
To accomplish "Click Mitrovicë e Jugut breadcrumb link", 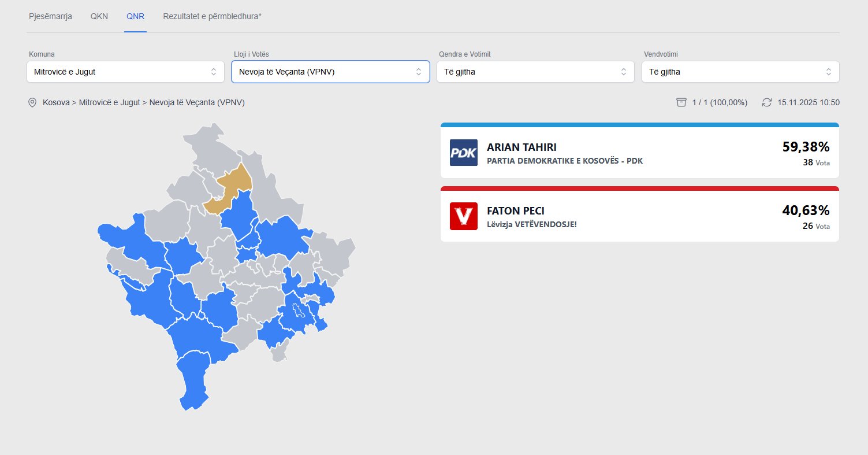I will coord(109,102).
